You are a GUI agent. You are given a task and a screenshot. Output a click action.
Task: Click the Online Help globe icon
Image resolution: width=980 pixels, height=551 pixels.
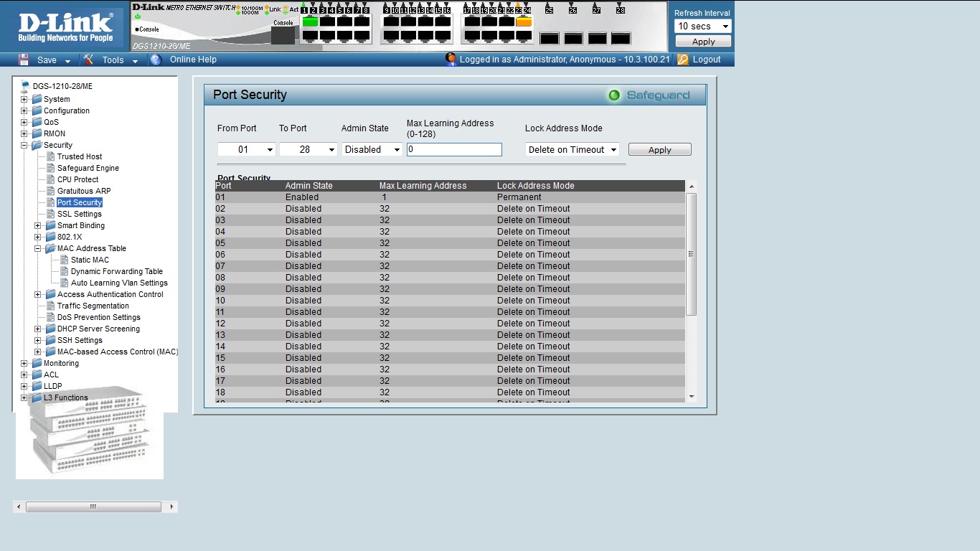tap(156, 60)
